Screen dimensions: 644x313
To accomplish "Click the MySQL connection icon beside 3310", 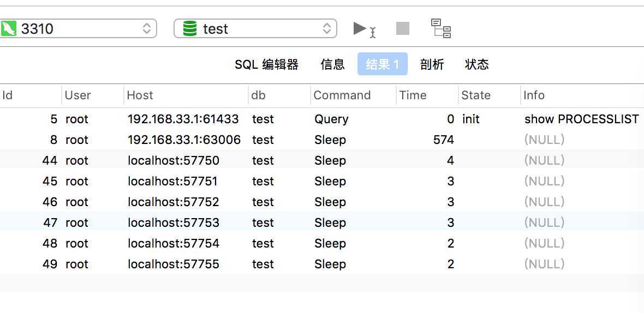I will click(x=9, y=29).
